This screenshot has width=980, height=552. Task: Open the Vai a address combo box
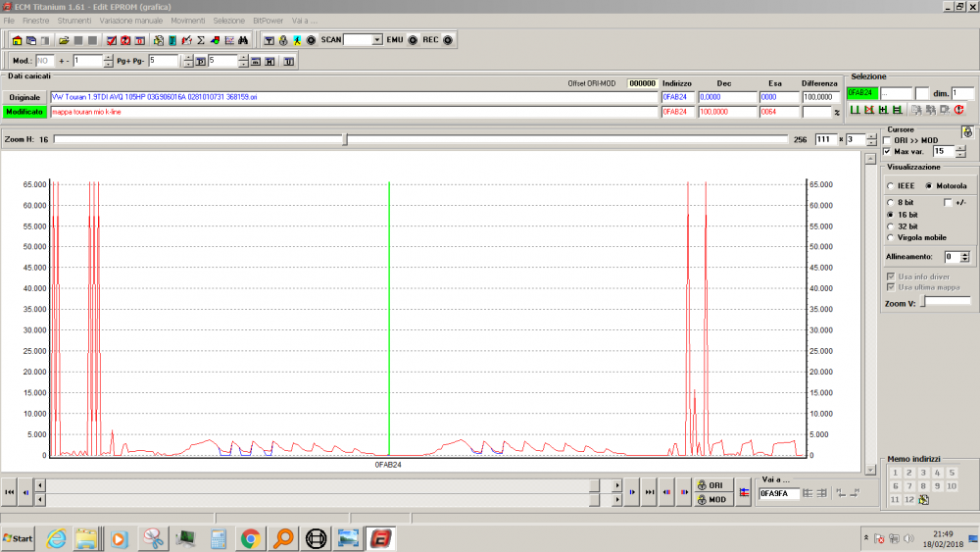pos(778,493)
